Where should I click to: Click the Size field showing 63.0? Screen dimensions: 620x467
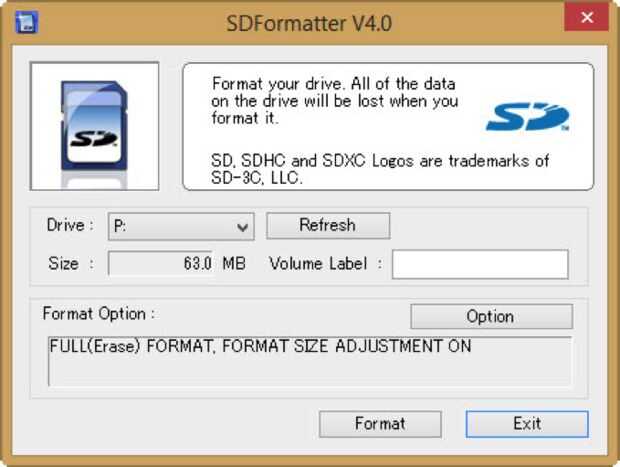(x=161, y=263)
